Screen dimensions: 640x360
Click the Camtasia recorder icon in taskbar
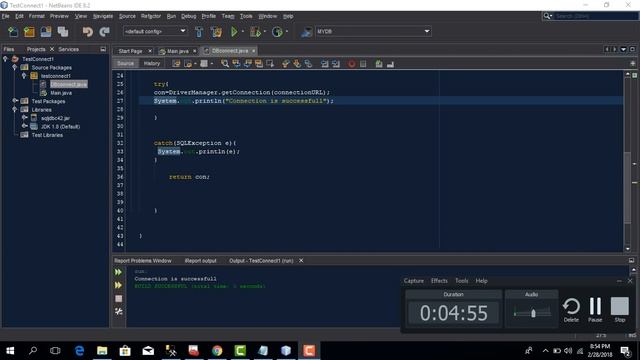coord(309,351)
